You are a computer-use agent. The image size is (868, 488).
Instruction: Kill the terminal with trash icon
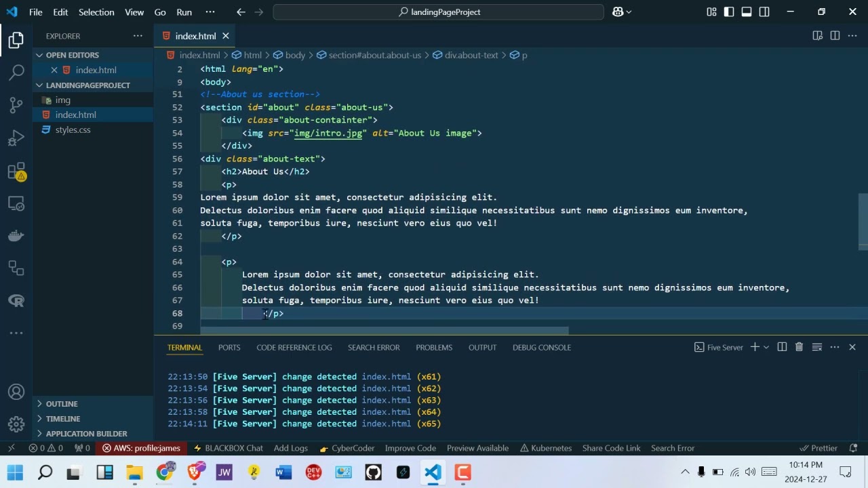click(799, 347)
